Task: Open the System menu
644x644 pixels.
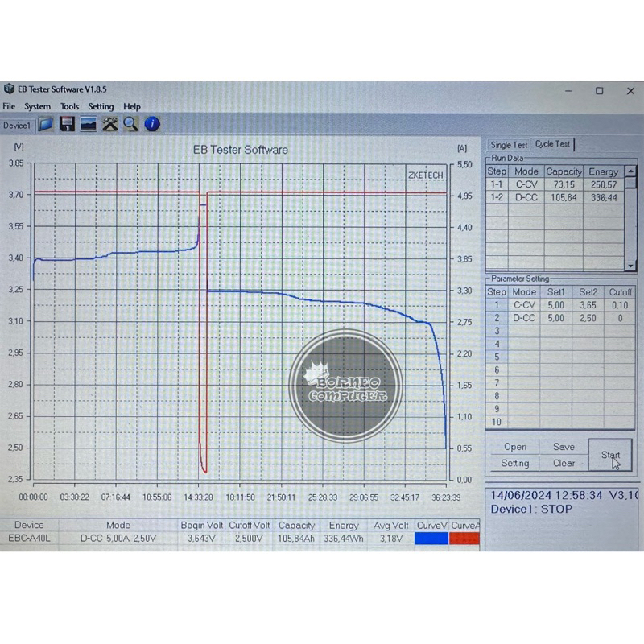Action: [37, 106]
